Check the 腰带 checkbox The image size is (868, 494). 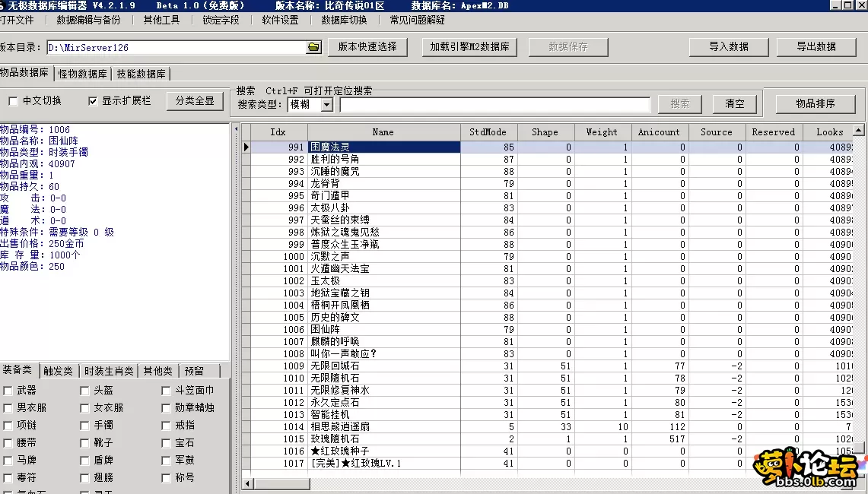(8, 443)
